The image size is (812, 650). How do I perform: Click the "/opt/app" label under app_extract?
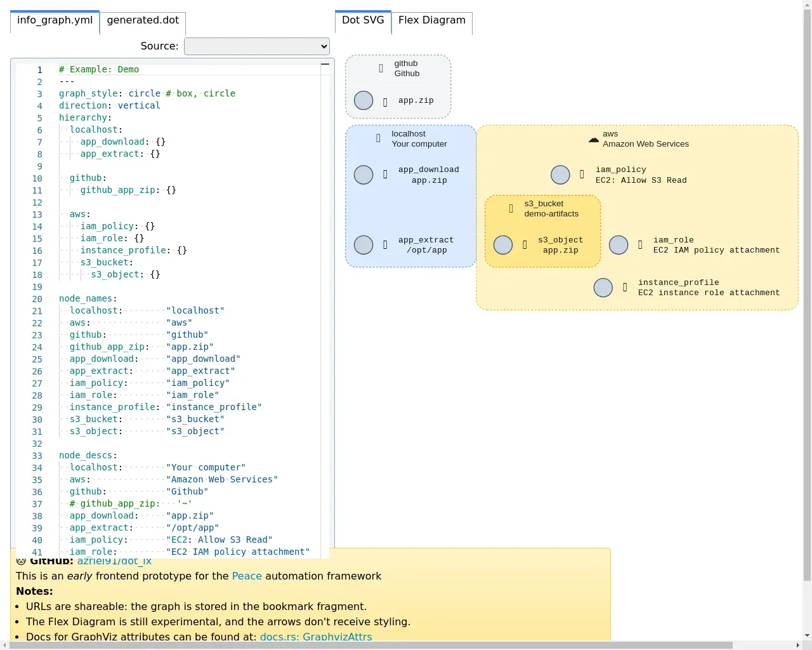[427, 250]
